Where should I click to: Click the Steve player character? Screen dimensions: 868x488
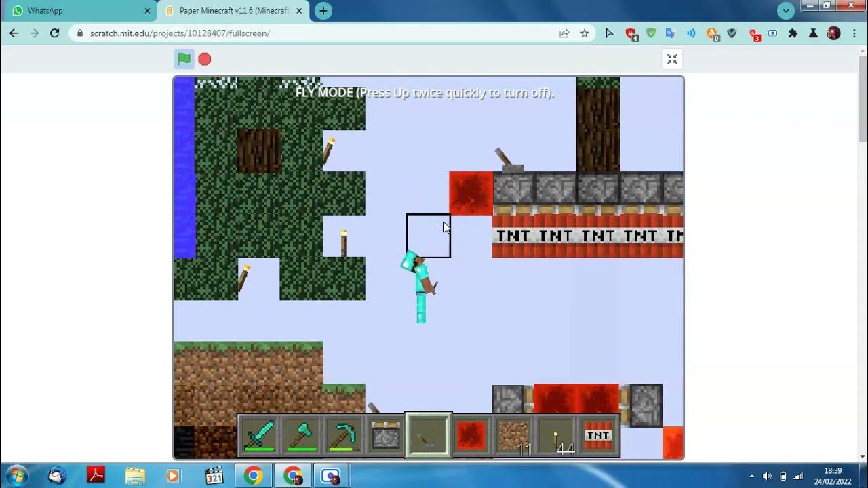click(420, 287)
